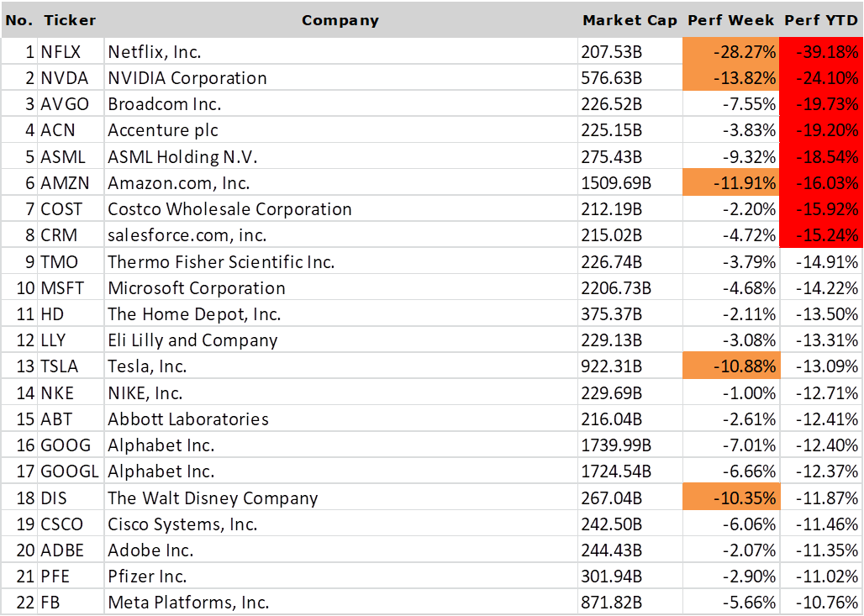This screenshot has height=616, width=864.
Task: Click the -28.27% weekly performance cell
Action: click(x=731, y=52)
